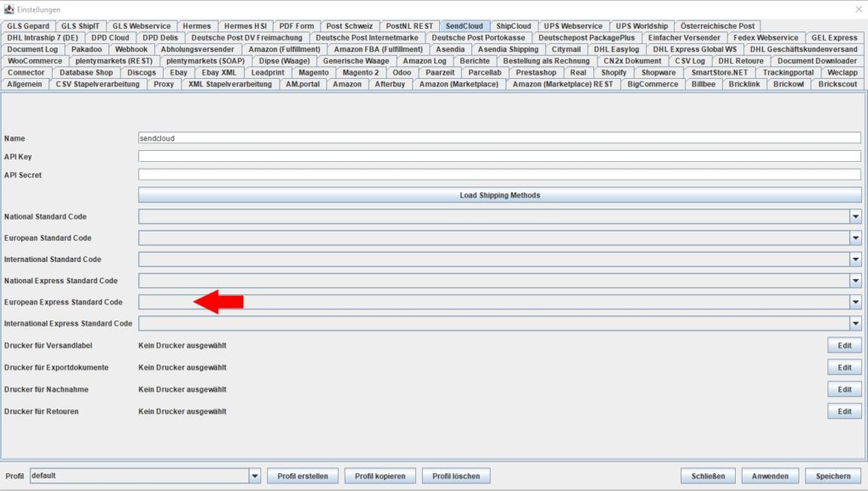Edit the Drucker für Nachnahme printer
868x491 pixels.
click(844, 389)
